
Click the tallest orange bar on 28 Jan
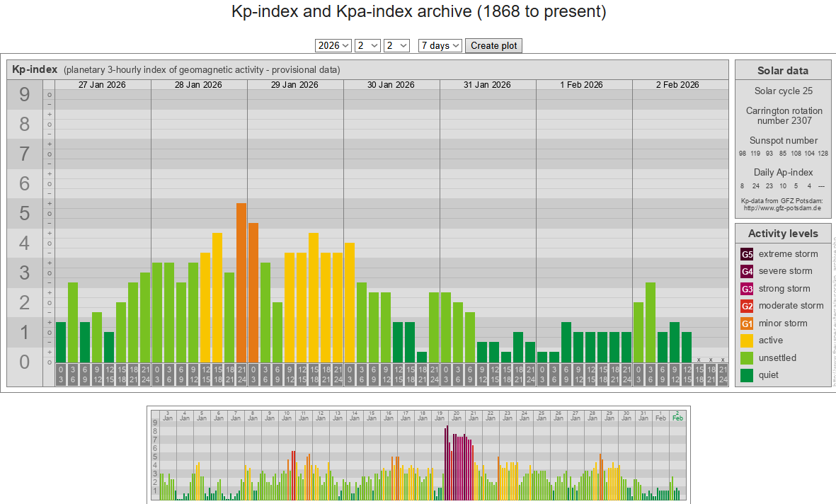point(241,283)
